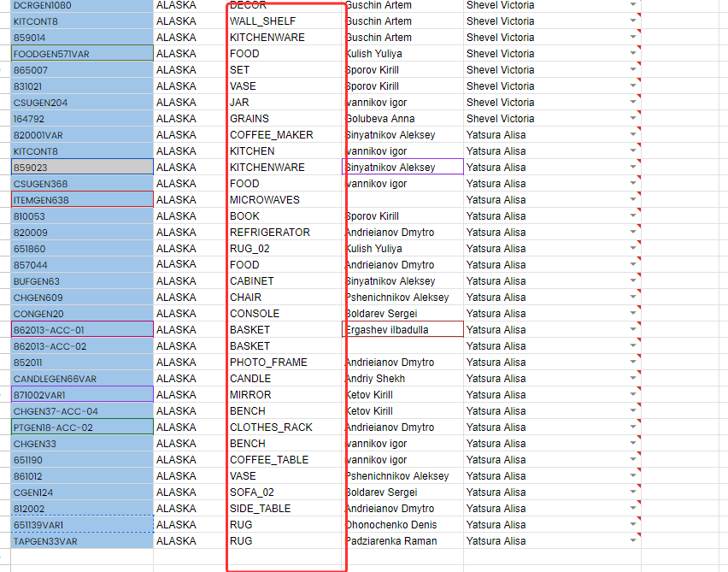Select the PHOTO_FRAME cell
The image size is (728, 572).
[x=284, y=362]
